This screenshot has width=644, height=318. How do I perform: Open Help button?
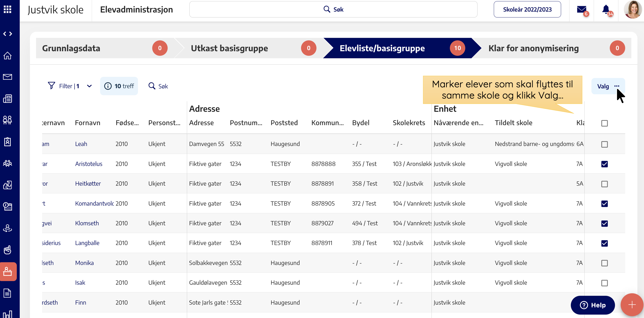[x=593, y=305]
